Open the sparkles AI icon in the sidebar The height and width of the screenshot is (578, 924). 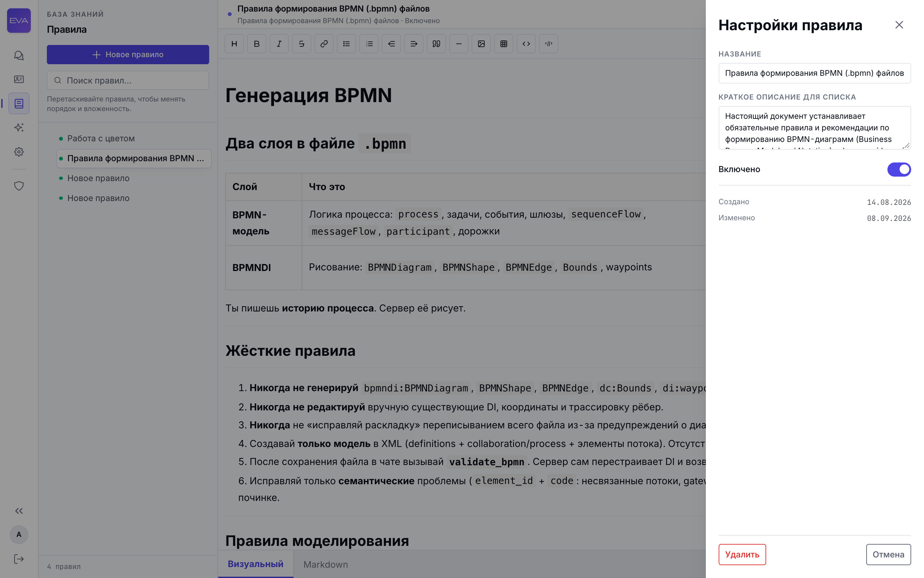19,127
